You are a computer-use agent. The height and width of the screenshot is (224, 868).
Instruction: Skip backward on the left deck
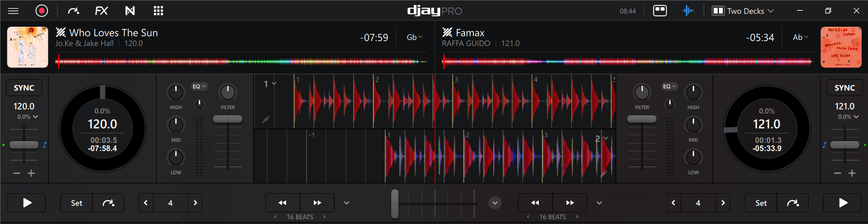(x=283, y=203)
